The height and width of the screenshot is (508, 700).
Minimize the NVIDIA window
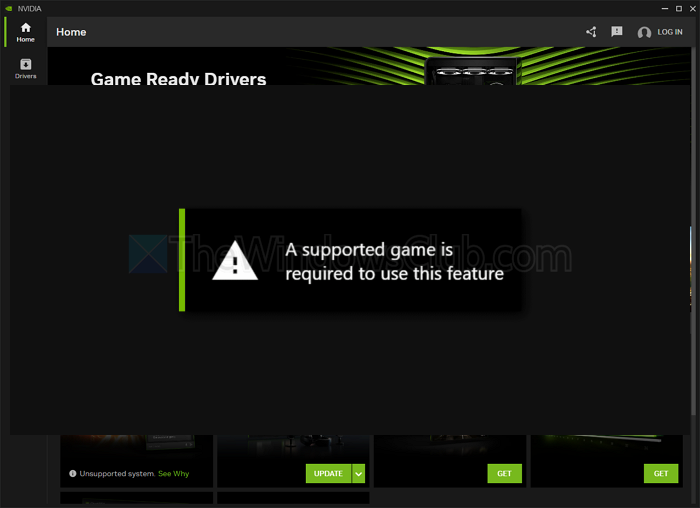665,8
